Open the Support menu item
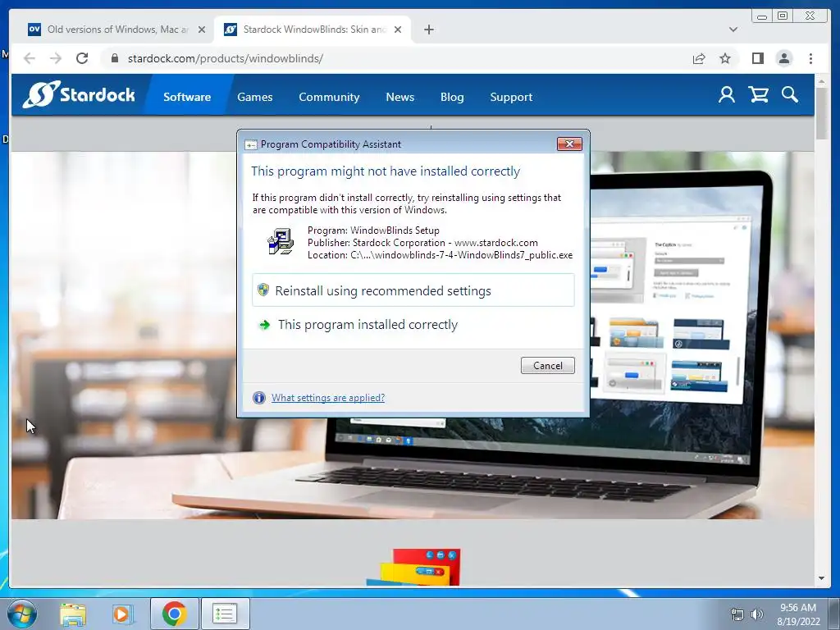This screenshot has height=630, width=840. coord(511,97)
